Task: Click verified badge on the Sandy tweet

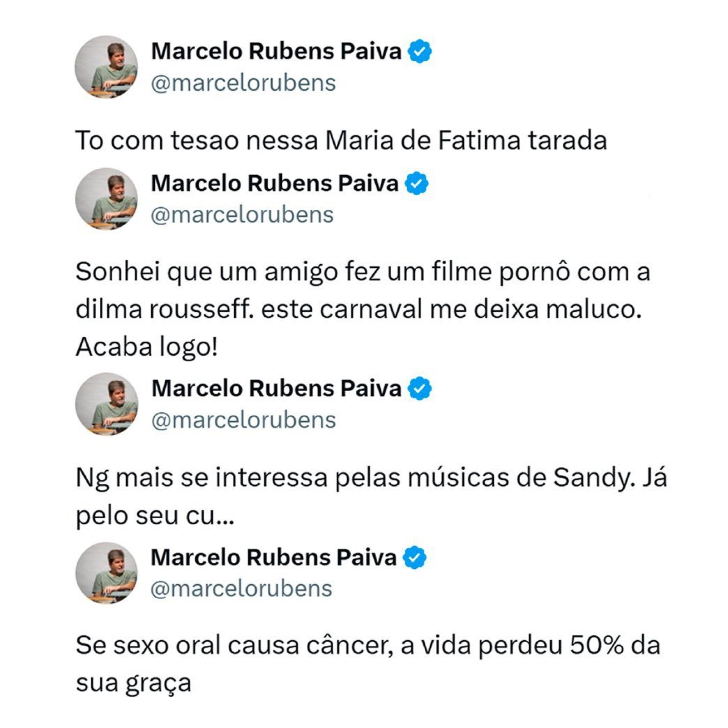Action: [419, 389]
